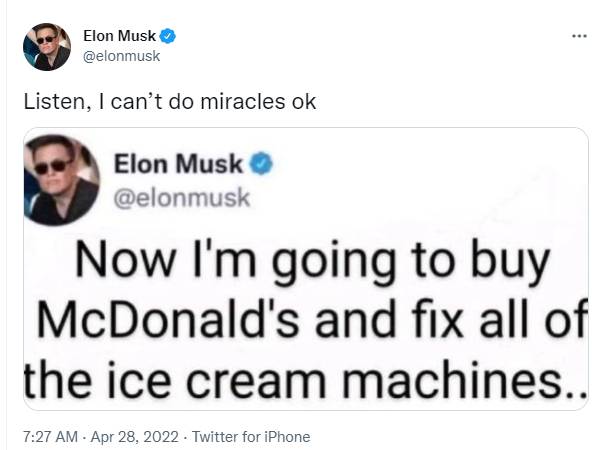Click the large blurred Elon Musk name in image
The width and height of the screenshot is (600, 450).
click(x=178, y=164)
